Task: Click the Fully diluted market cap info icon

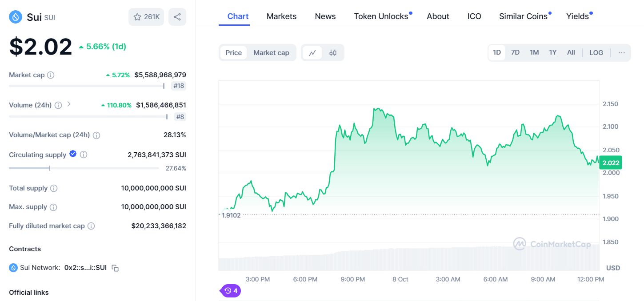Action: pyautogui.click(x=91, y=226)
